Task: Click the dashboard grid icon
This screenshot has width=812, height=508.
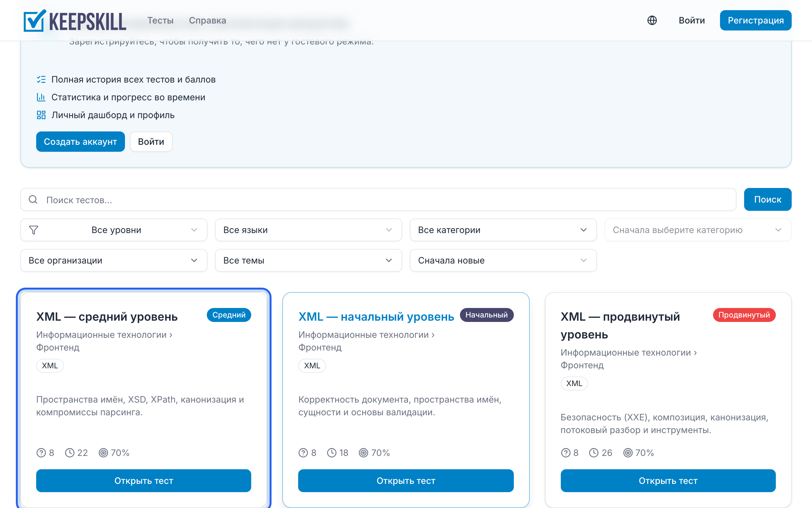Action: click(41, 115)
